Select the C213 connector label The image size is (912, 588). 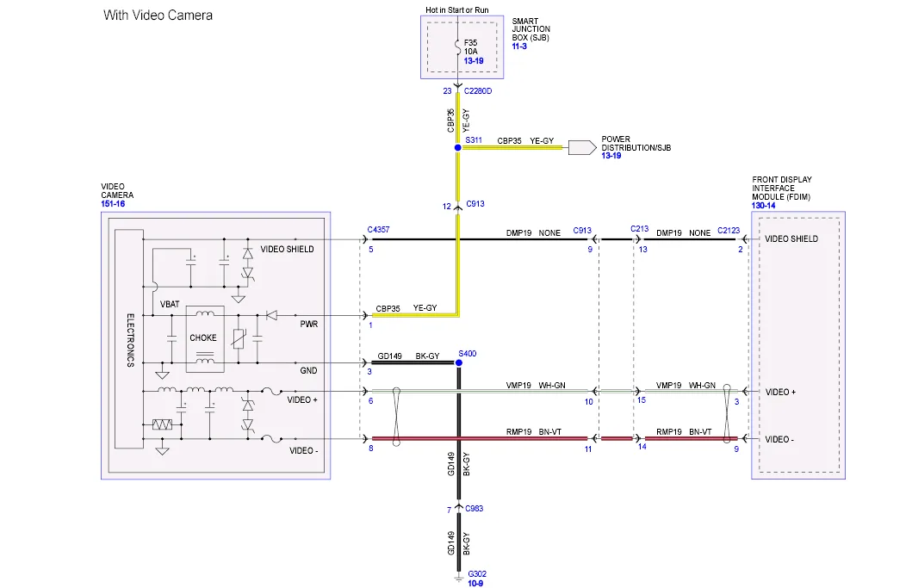tap(639, 229)
